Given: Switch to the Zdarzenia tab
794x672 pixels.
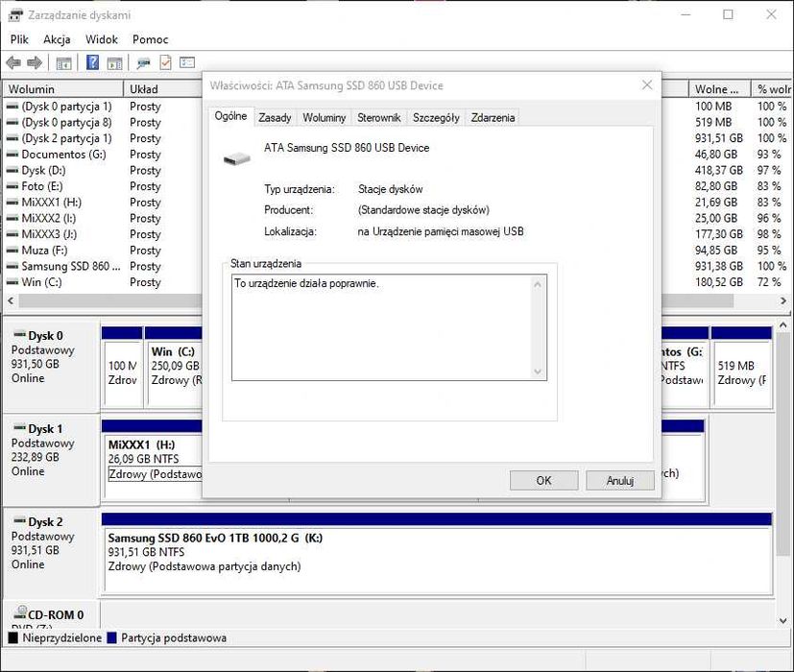Looking at the screenshot, I should click(493, 117).
